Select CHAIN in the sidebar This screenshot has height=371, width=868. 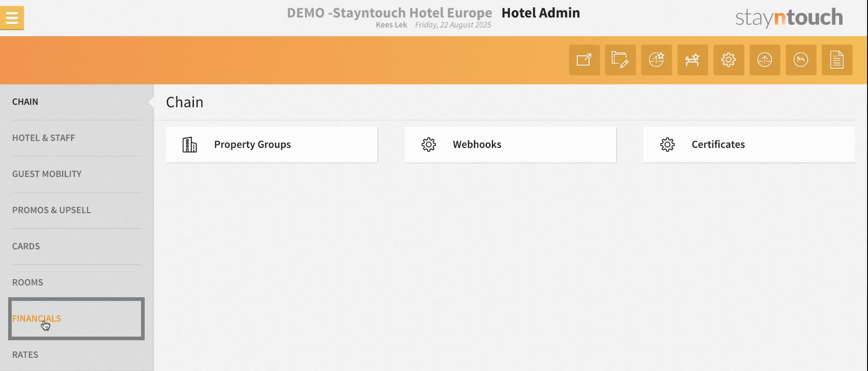pos(25,102)
